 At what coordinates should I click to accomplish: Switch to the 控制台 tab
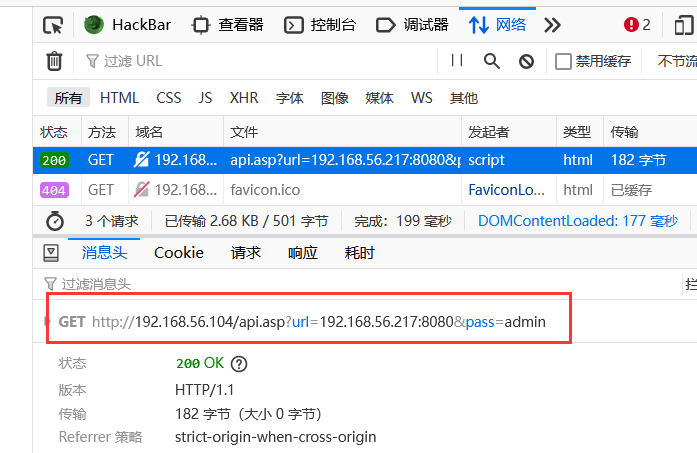point(320,25)
